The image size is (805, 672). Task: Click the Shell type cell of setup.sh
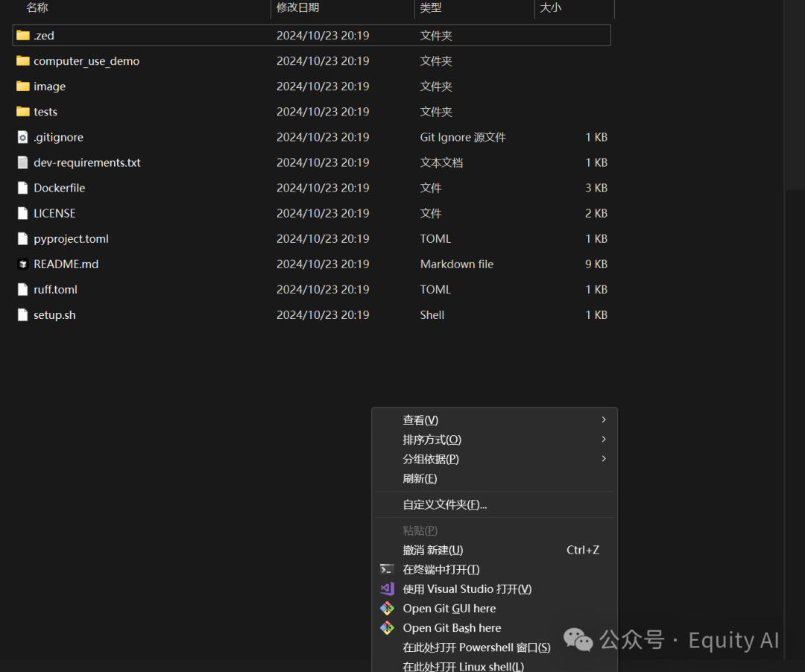tap(432, 315)
